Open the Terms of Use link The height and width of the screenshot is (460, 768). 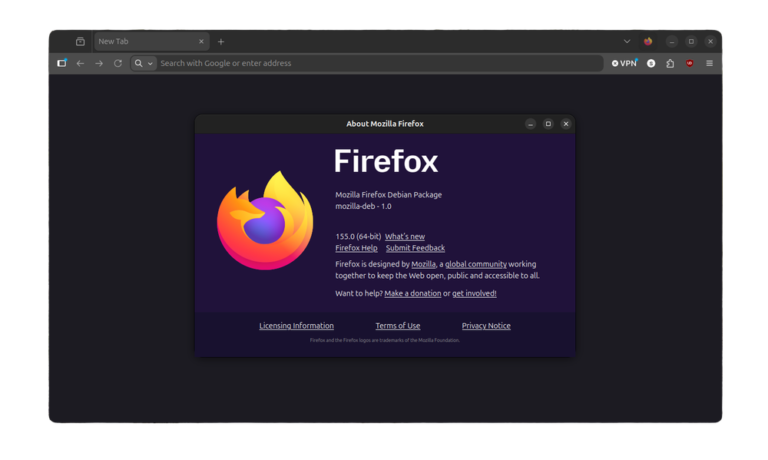(x=398, y=326)
